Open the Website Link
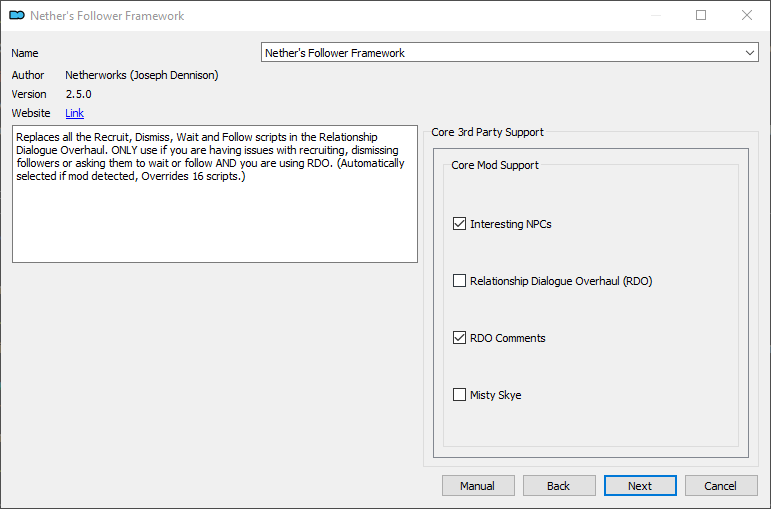 (x=74, y=113)
